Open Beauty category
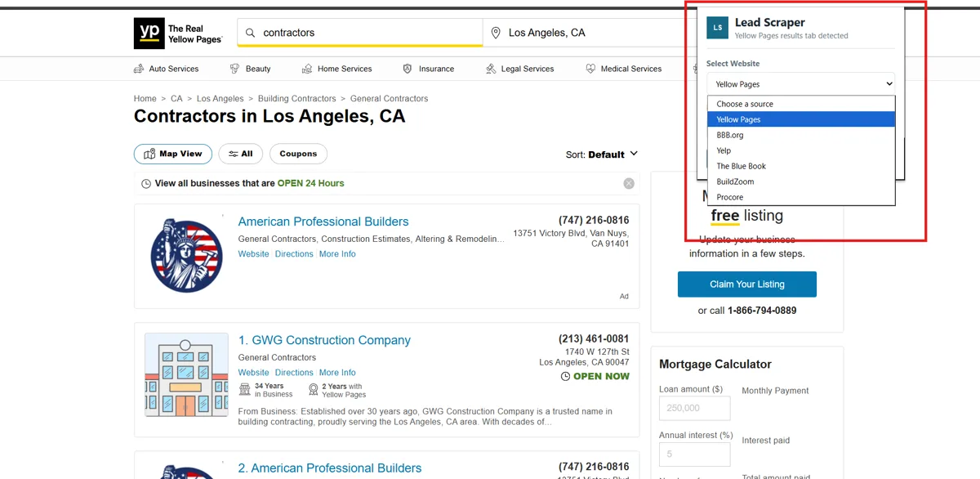This screenshot has width=980, height=479. pyautogui.click(x=250, y=69)
